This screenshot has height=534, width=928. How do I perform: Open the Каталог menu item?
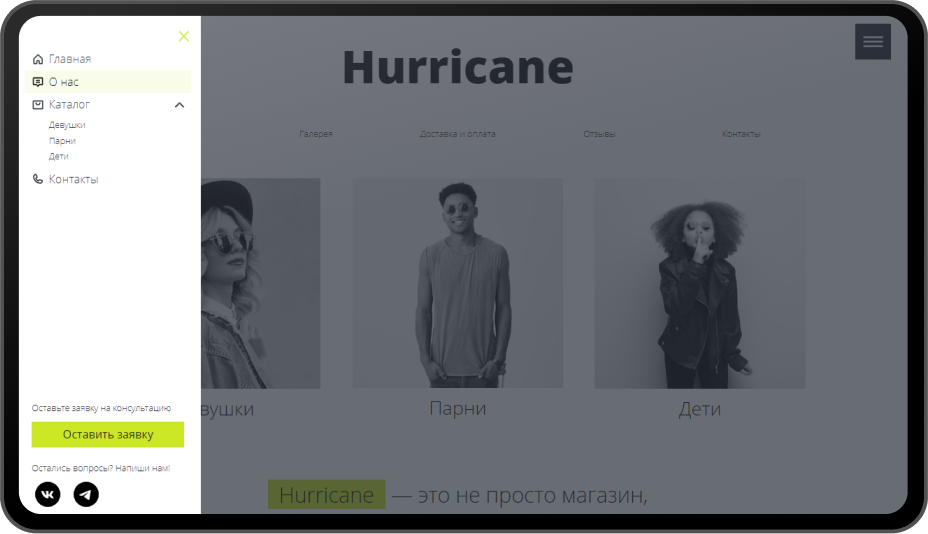click(x=69, y=105)
